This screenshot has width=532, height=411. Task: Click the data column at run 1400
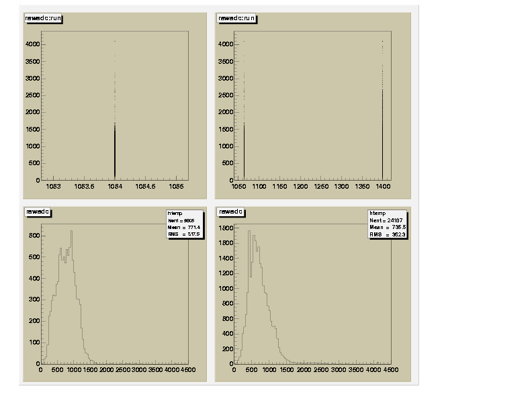(x=382, y=136)
